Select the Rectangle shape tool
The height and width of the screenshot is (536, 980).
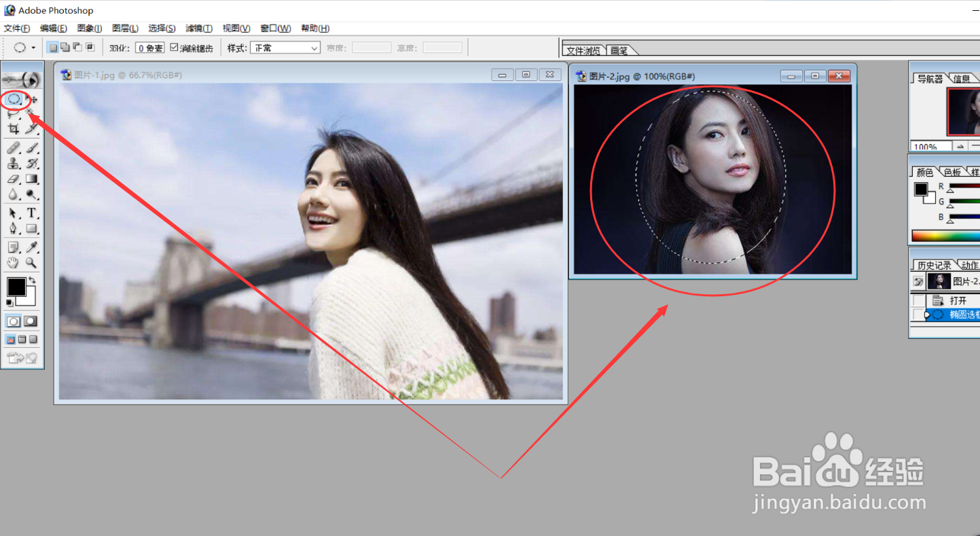click(32, 228)
